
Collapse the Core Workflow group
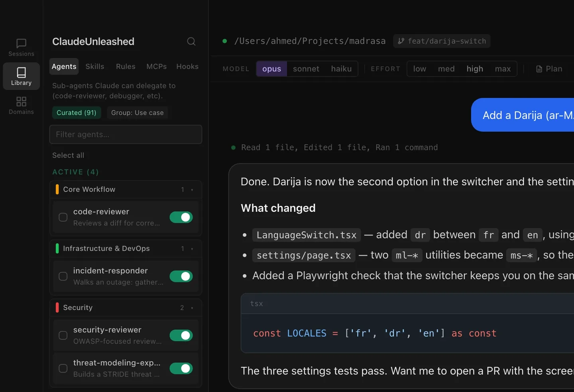coord(126,189)
